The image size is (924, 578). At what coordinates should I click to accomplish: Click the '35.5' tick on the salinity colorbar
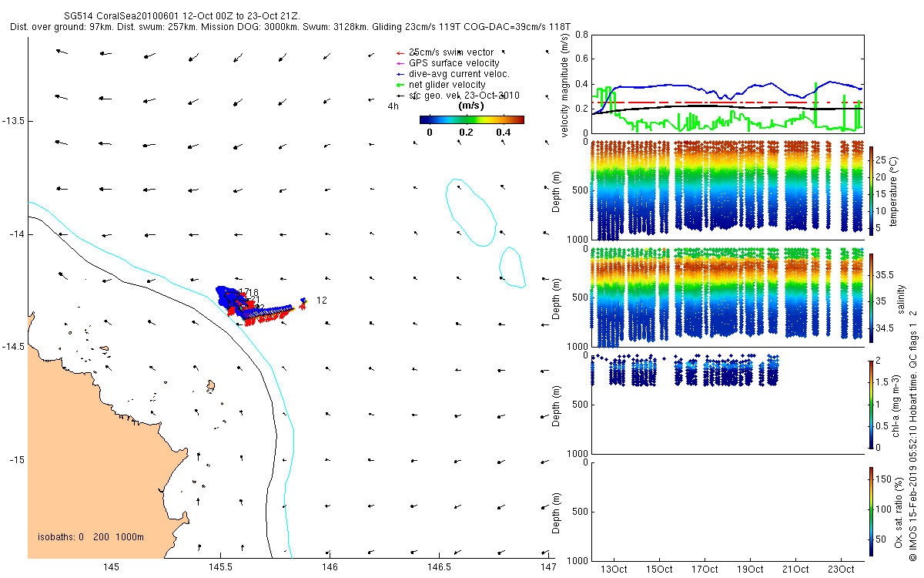point(885,275)
